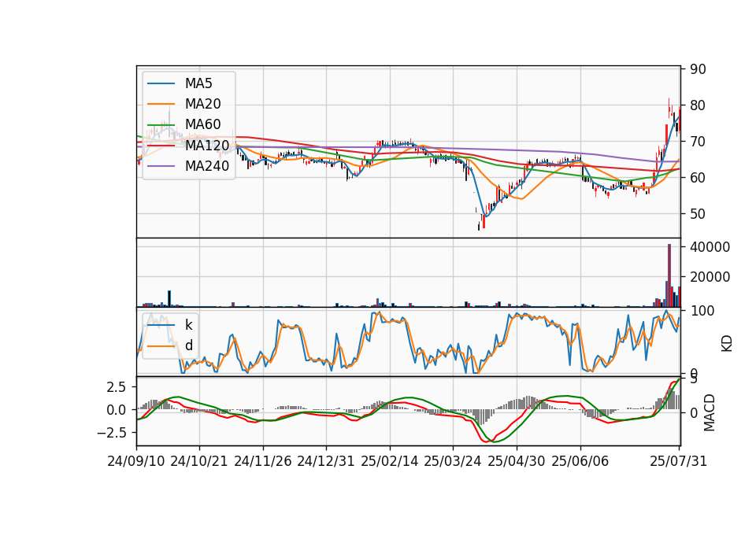Click the 40000 volume axis label
756x543 pixels.
[710, 247]
